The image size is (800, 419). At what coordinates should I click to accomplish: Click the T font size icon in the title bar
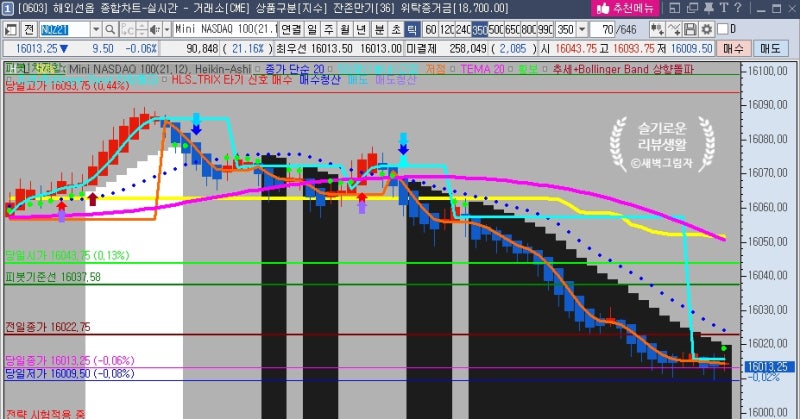(723, 8)
